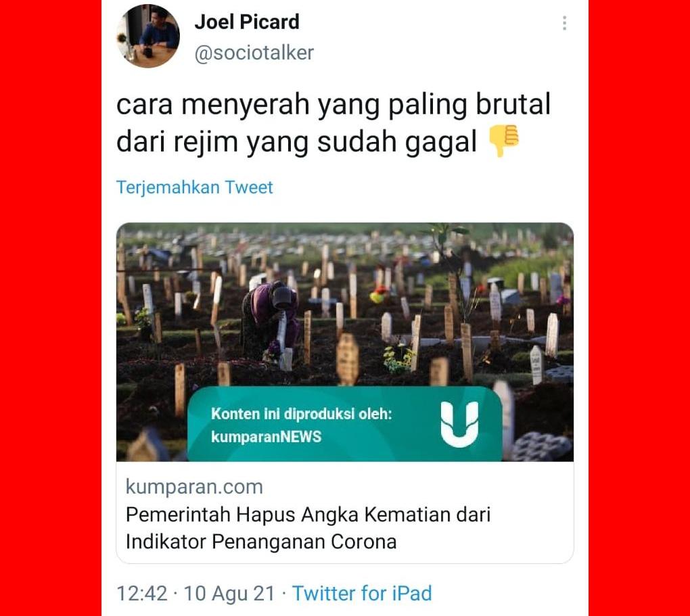
Task: Click the thumbs down emoji in tweet
Action: pyautogui.click(x=504, y=141)
